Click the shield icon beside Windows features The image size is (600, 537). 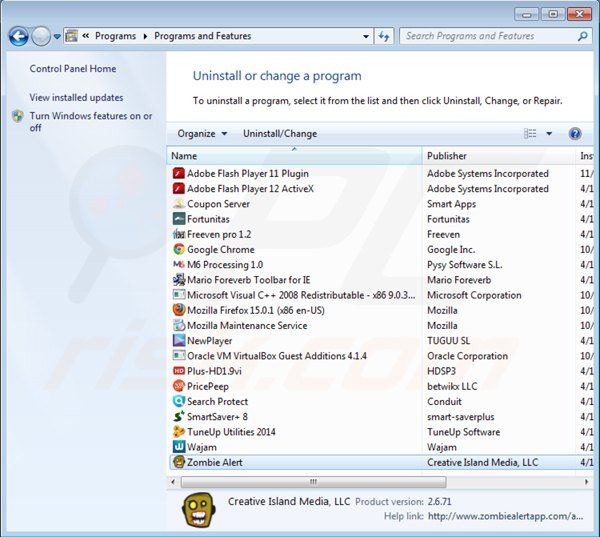(x=18, y=116)
